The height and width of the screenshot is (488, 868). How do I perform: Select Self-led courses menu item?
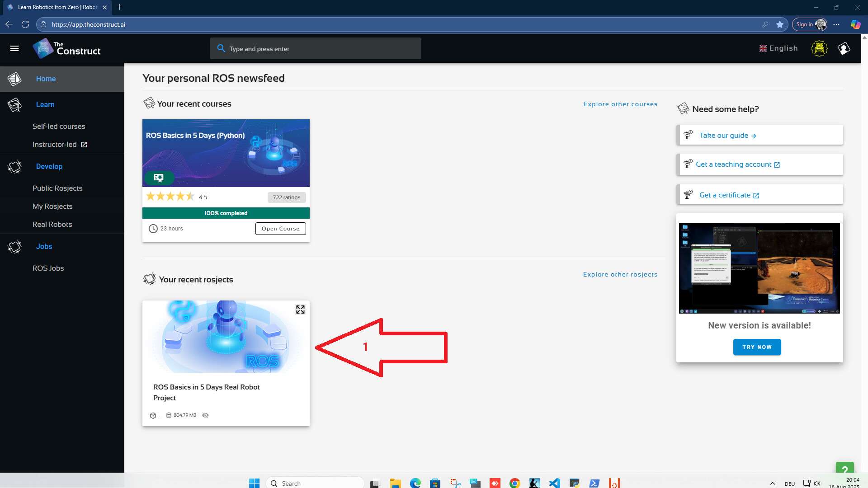click(x=59, y=126)
